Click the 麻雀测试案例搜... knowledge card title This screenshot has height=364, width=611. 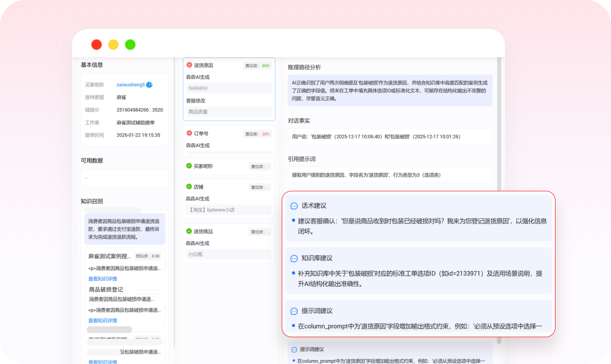[110, 256]
